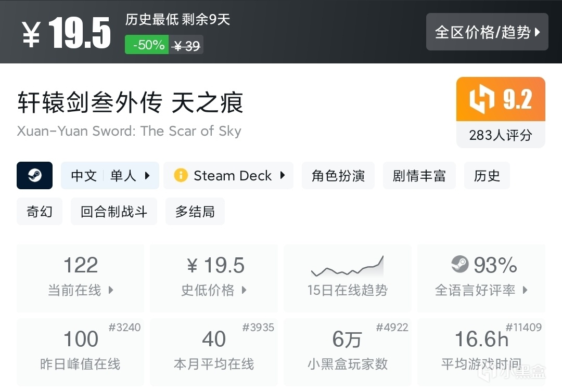
Task: Open 全区价格/趋势 regional price panel
Action: 487,32
